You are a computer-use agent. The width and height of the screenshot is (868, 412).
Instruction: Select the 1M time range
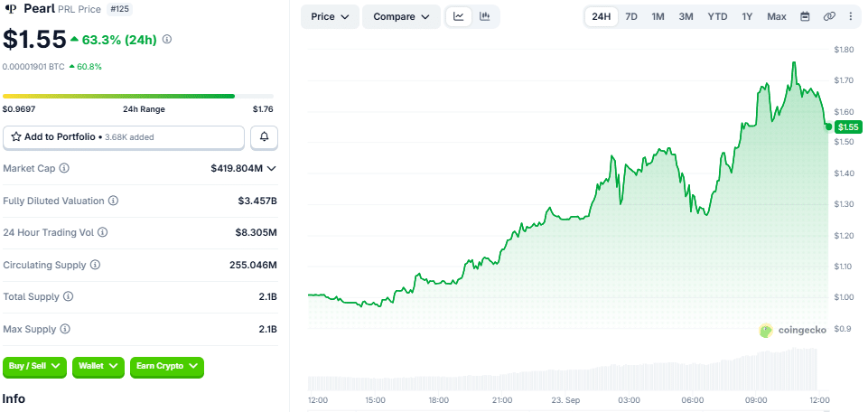pos(658,16)
